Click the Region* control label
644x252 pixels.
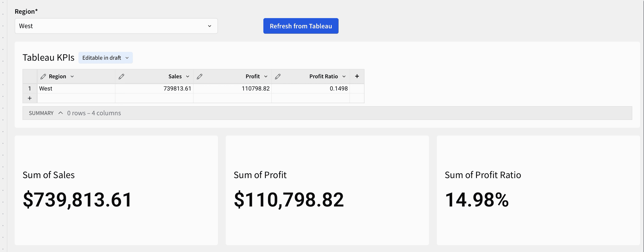pos(26,11)
